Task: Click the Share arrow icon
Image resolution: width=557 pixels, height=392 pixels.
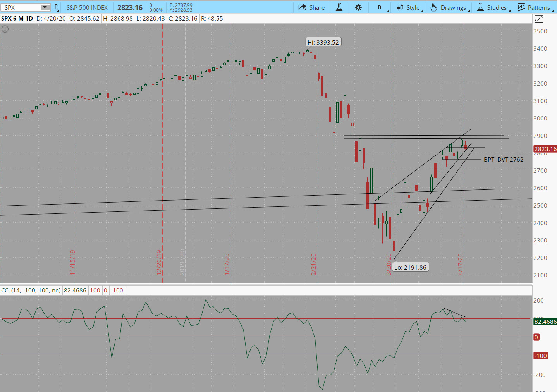Action: 302,7
